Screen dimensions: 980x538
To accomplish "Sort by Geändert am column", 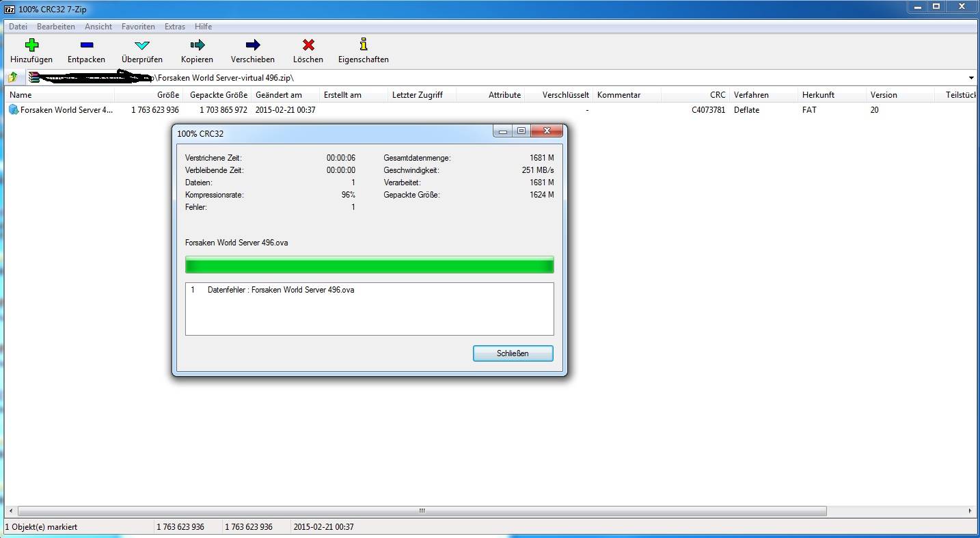I will (286, 95).
